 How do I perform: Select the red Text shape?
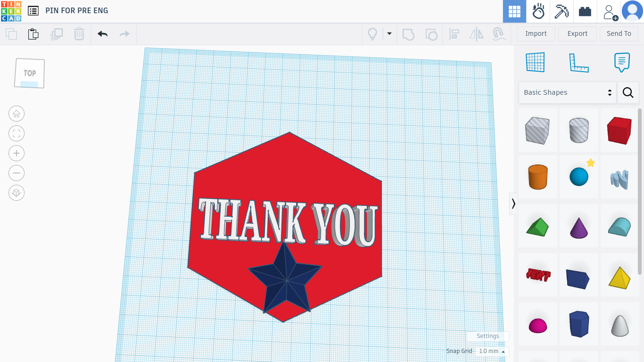click(538, 275)
